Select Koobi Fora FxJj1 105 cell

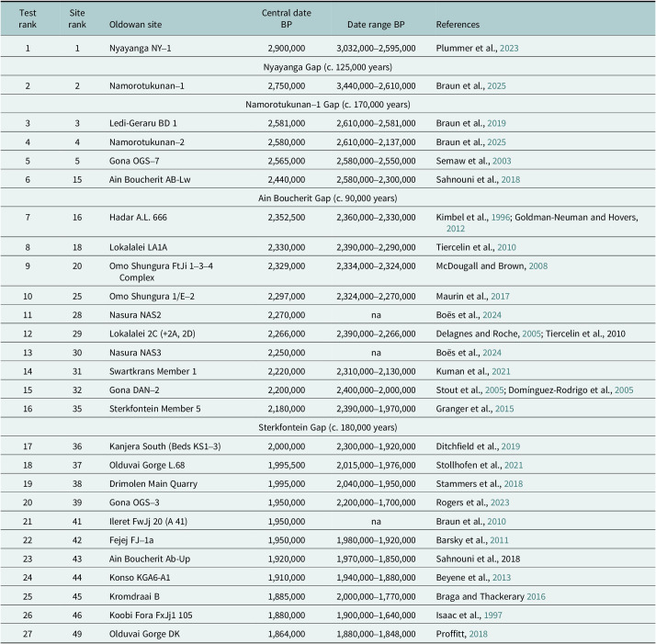[151, 616]
